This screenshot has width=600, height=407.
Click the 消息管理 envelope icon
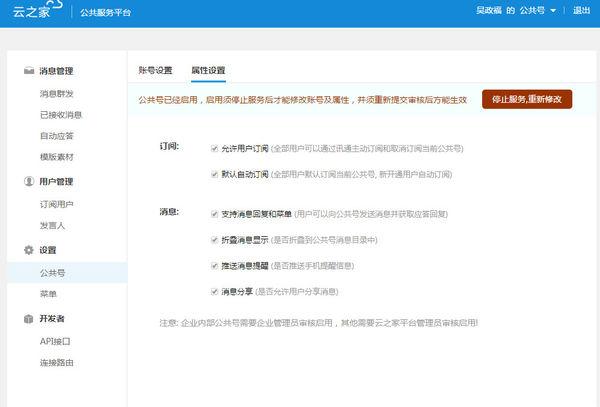point(29,71)
